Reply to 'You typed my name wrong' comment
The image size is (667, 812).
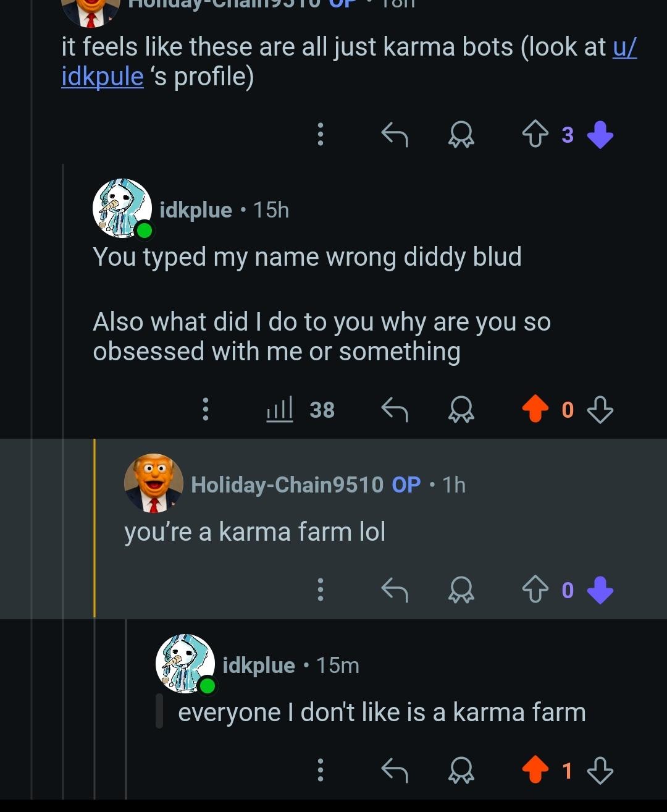click(x=395, y=409)
